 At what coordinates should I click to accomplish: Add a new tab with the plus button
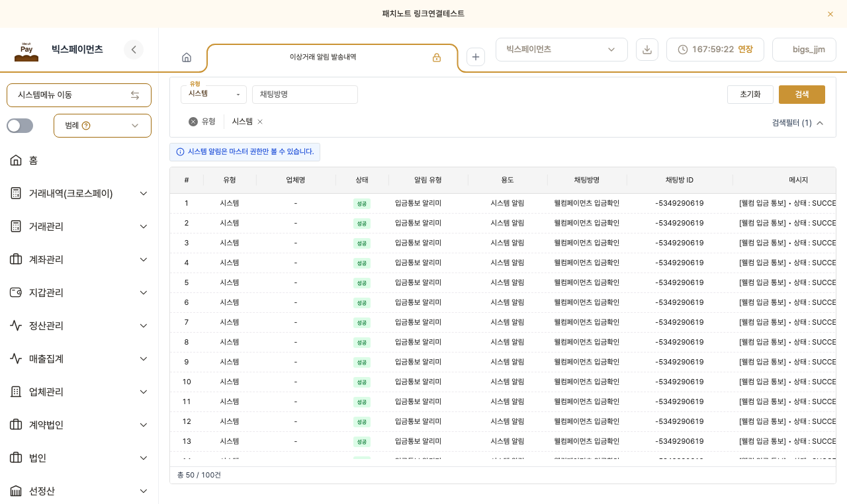coord(476,57)
